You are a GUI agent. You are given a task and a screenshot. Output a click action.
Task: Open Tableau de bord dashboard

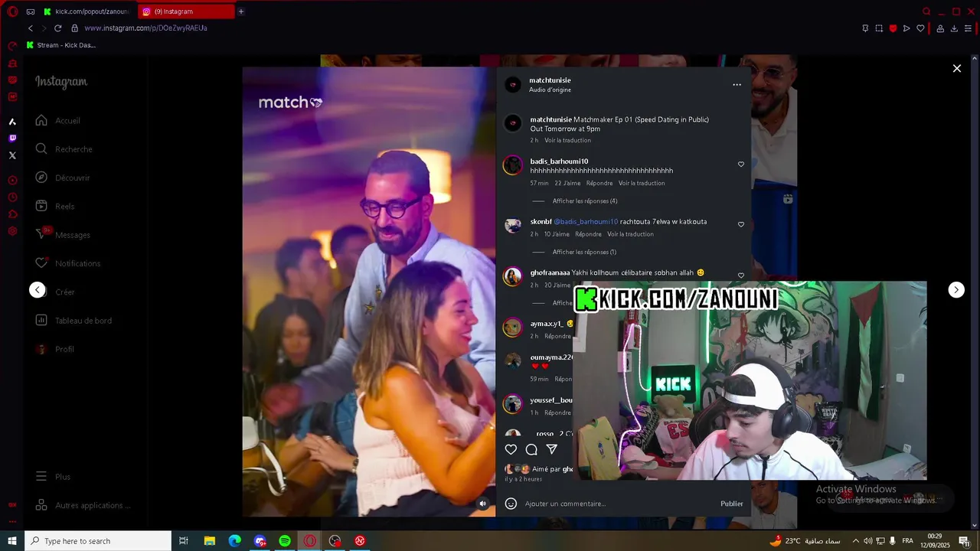point(73,321)
